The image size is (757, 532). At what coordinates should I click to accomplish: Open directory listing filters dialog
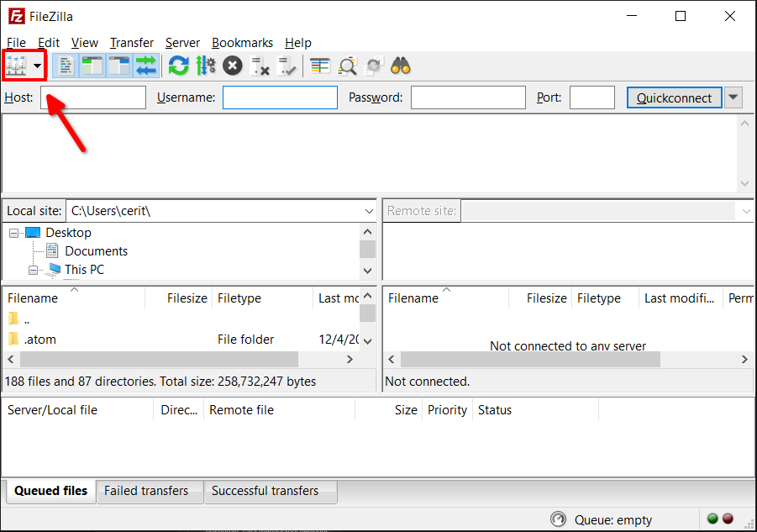pyautogui.click(x=319, y=66)
